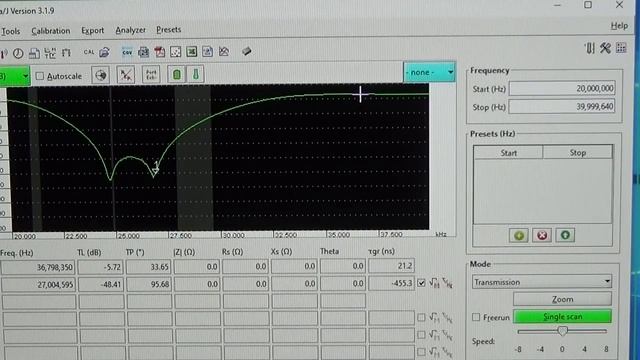Open the Calibration menu
Image resolution: width=640 pixels, height=360 pixels.
coord(51,31)
